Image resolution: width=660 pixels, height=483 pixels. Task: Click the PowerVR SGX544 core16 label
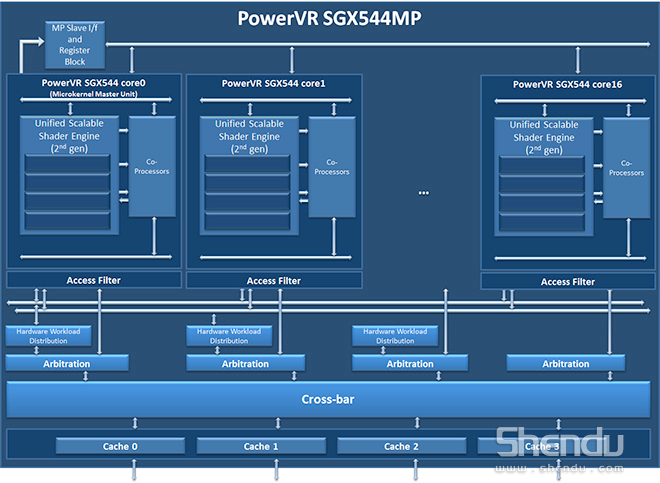coord(567,85)
